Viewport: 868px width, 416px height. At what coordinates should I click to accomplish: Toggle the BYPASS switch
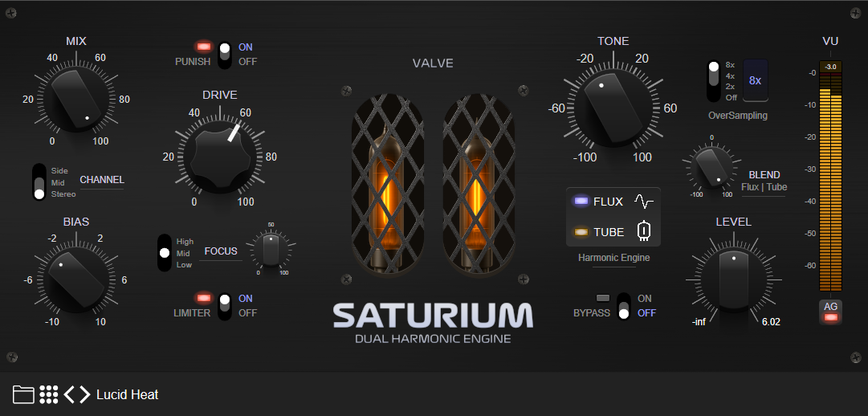point(623,306)
